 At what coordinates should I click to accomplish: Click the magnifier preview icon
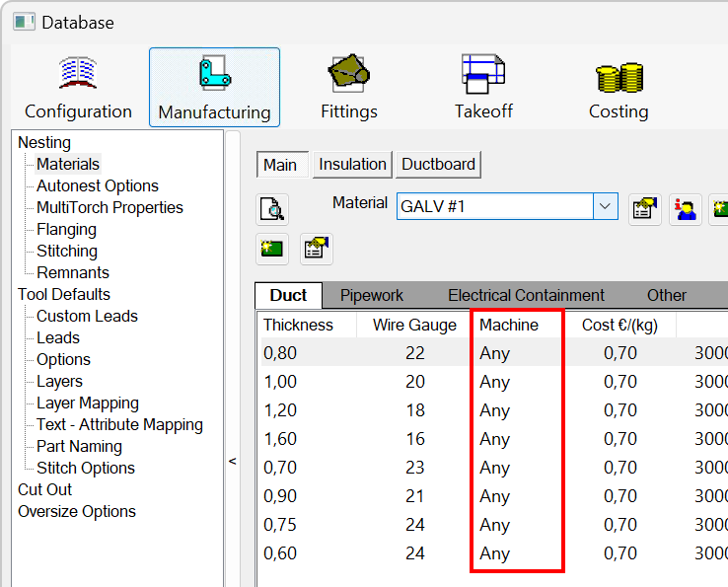pyautogui.click(x=271, y=209)
